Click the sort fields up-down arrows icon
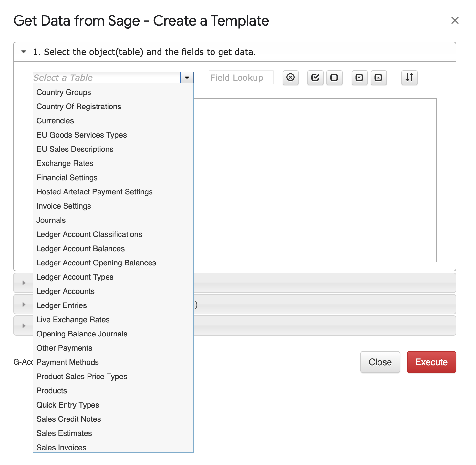The width and height of the screenshot is (476, 465). (409, 77)
